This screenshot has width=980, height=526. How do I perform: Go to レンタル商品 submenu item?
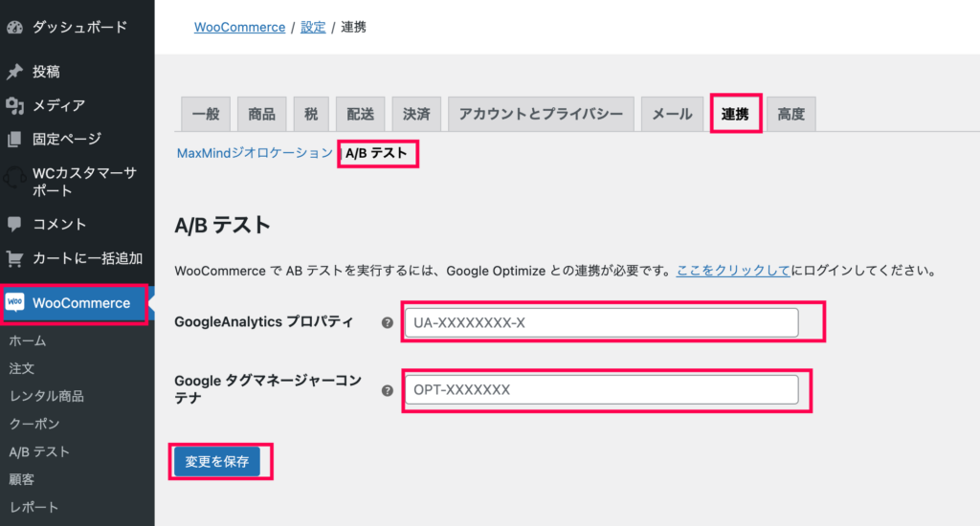coord(46,396)
